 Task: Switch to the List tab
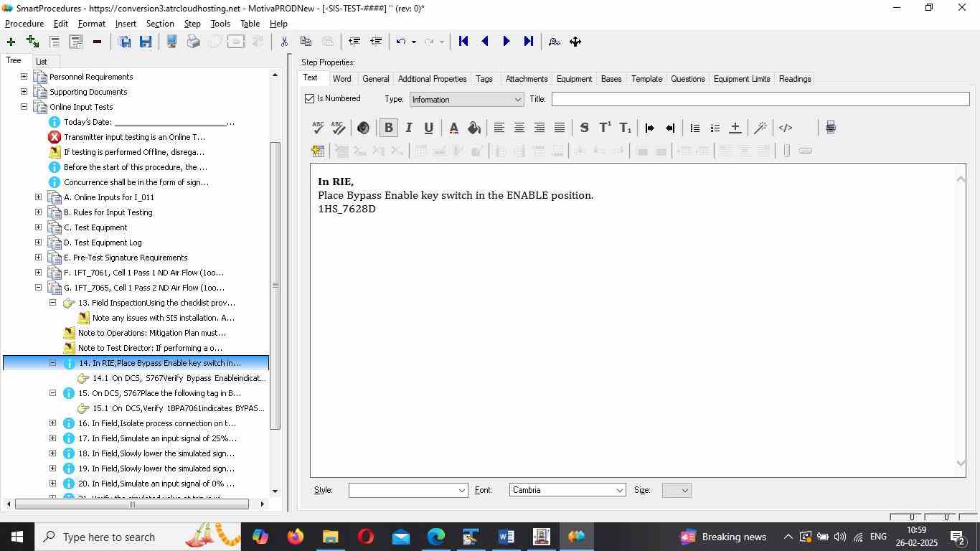[42, 62]
